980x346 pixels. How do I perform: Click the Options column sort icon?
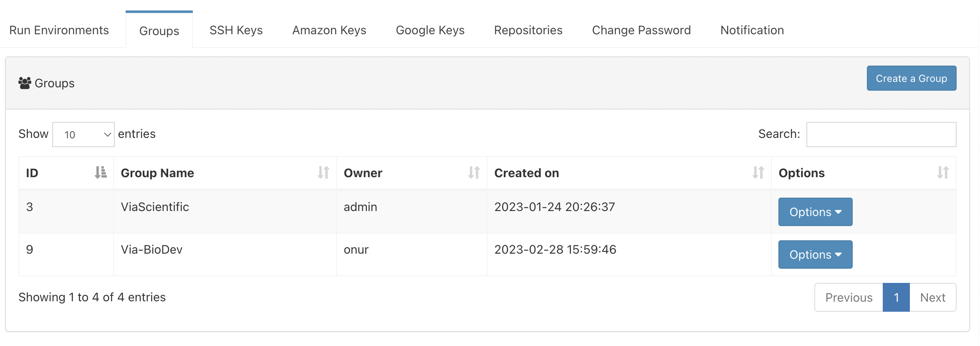[x=943, y=173]
